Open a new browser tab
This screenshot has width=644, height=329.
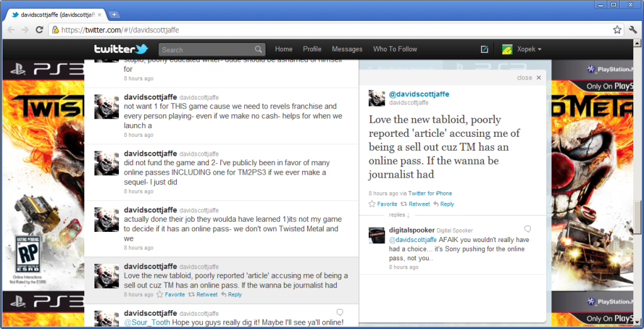114,14
